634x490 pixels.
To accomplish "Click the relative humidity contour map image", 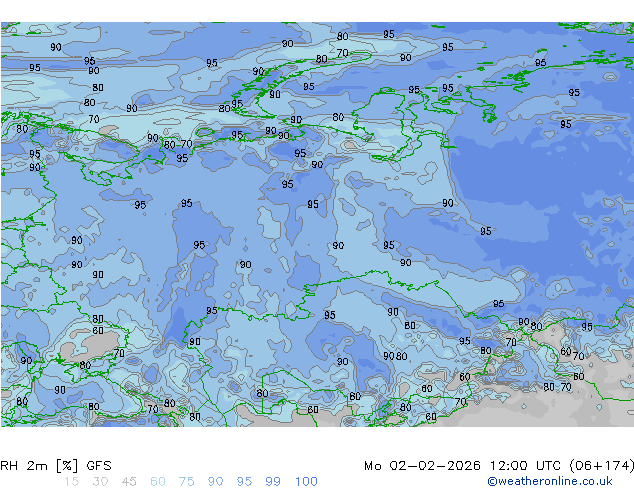I will [317, 224].
